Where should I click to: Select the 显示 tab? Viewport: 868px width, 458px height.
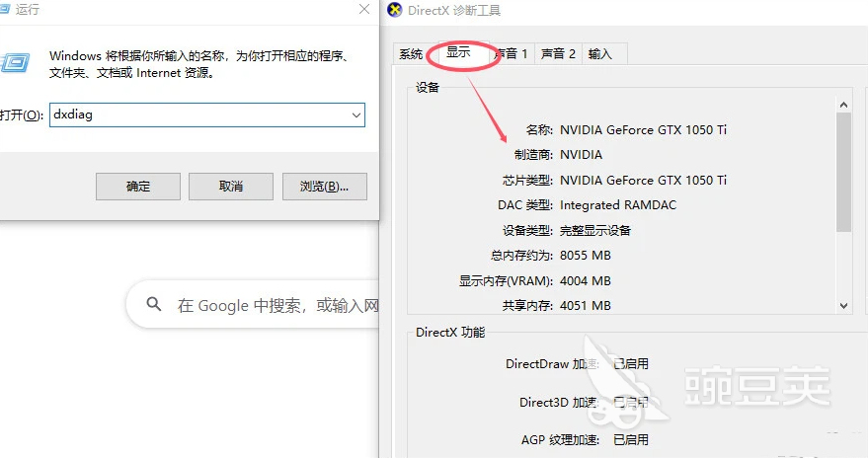click(458, 52)
